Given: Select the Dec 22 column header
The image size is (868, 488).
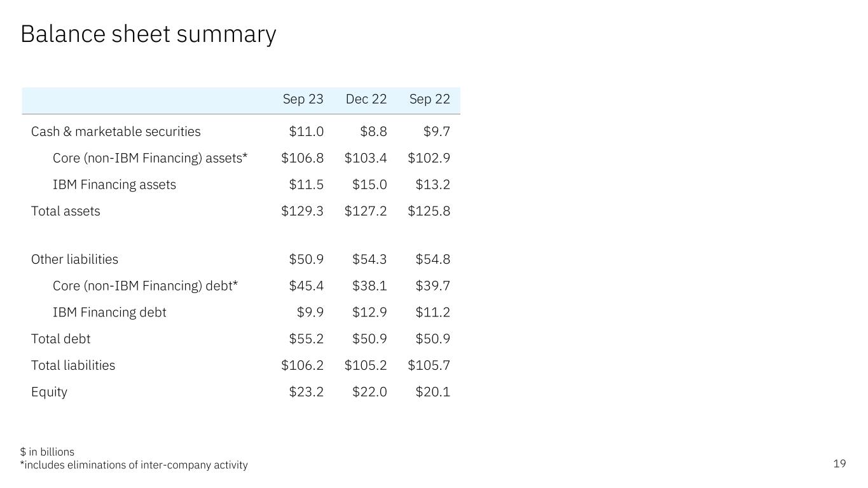Looking at the screenshot, I should tap(366, 99).
